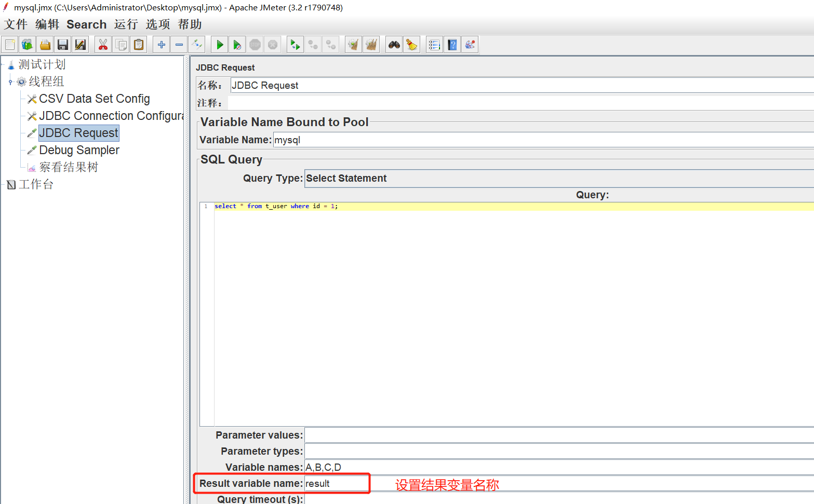Image resolution: width=814 pixels, height=504 pixels.
Task: Click the Variable names field with A,B,C,D
Action: coord(559,467)
